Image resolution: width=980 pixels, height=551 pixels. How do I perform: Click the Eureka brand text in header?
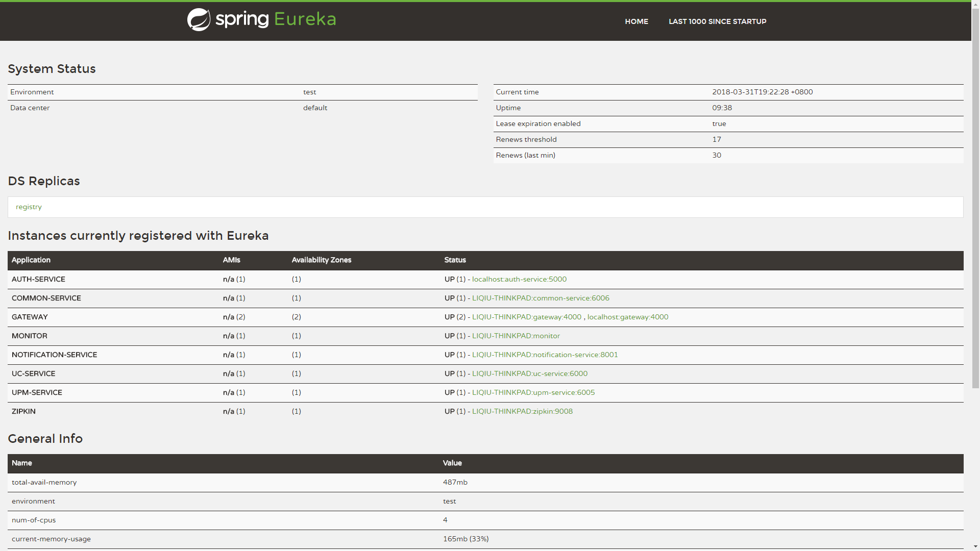(x=305, y=19)
